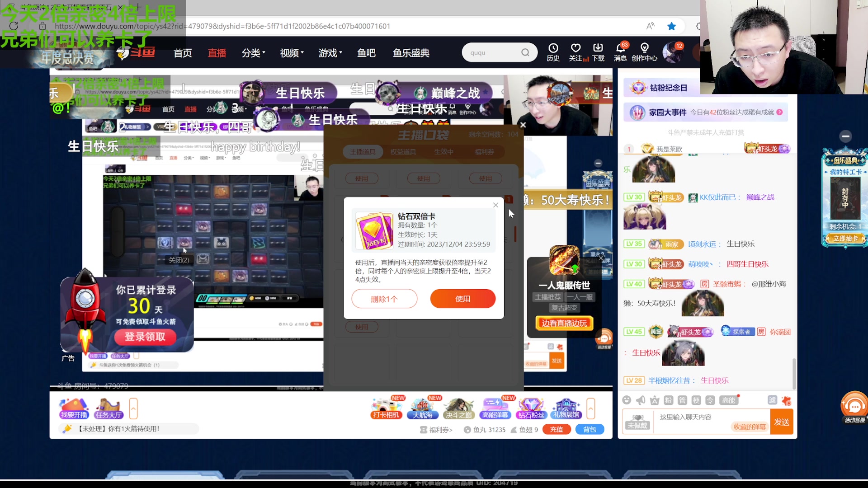This screenshot has width=868, height=488.
Task: Click 使用 to use the 钻石双倍卡
Action: point(462,299)
